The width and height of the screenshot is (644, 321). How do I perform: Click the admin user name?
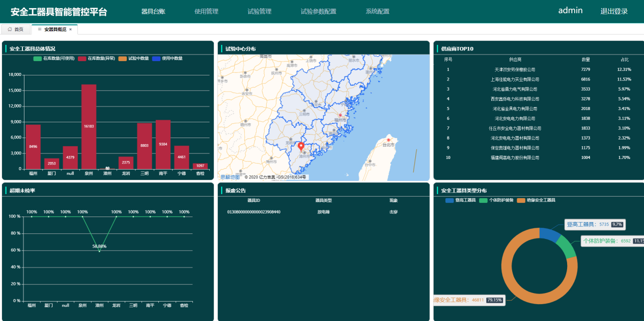click(570, 10)
